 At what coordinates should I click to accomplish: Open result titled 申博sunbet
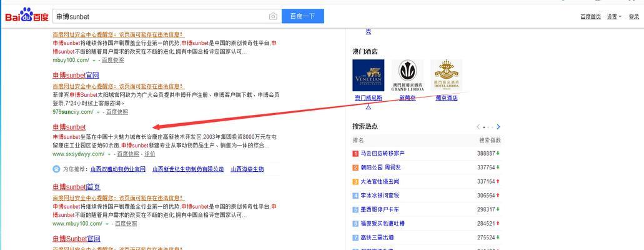(69, 127)
